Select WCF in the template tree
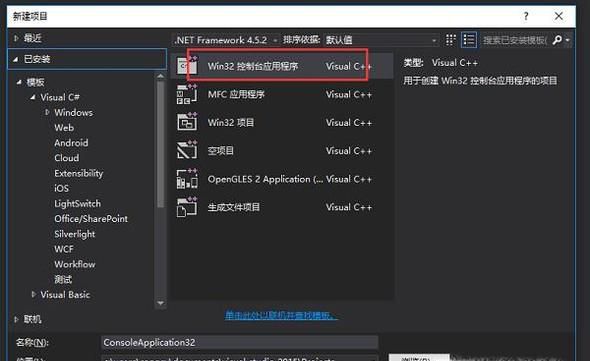The width and height of the screenshot is (590, 361). [x=64, y=249]
